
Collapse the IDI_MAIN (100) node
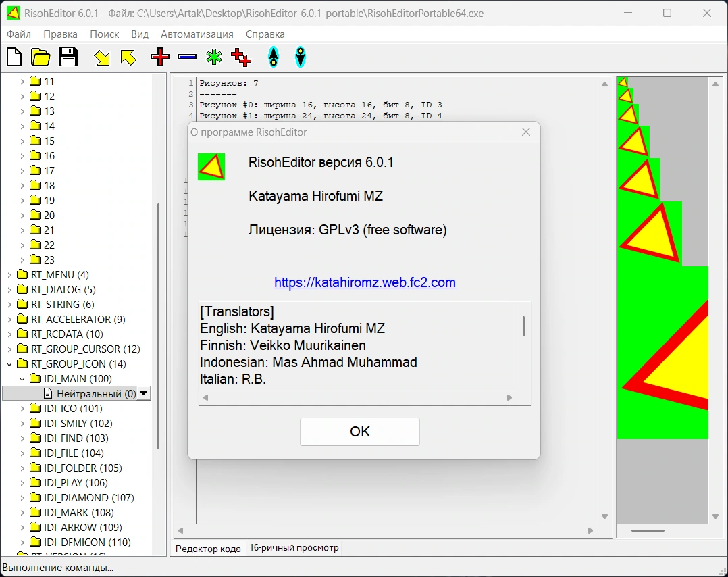coord(22,378)
